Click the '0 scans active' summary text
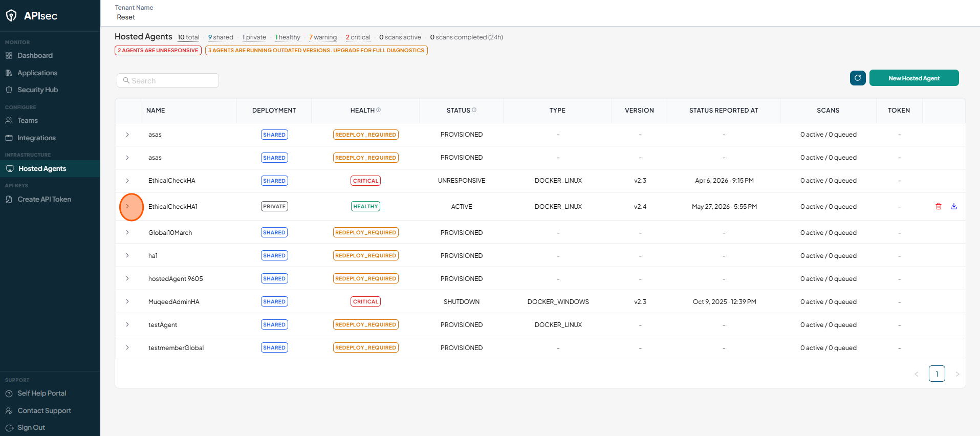The height and width of the screenshot is (436, 980). pos(400,37)
